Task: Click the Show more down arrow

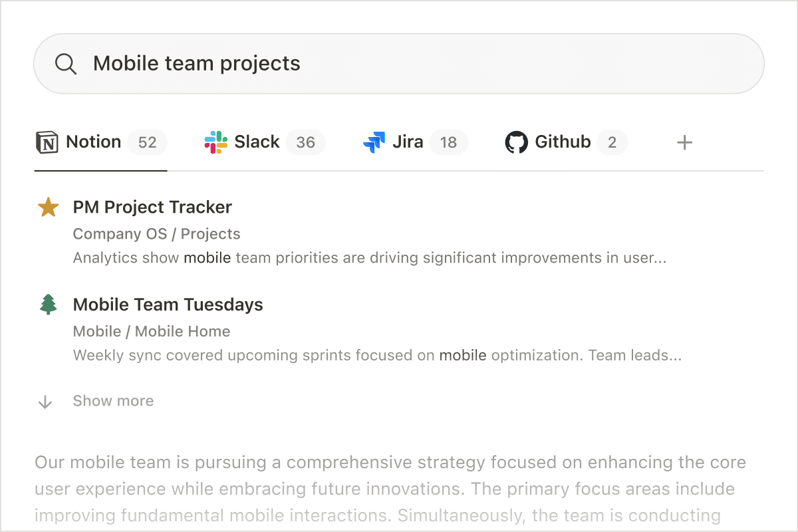Action: [x=45, y=402]
